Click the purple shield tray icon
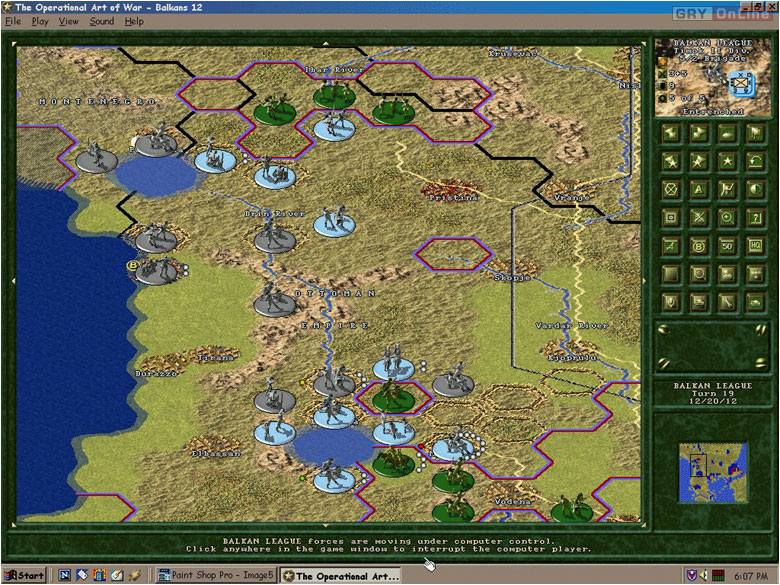 click(x=691, y=576)
